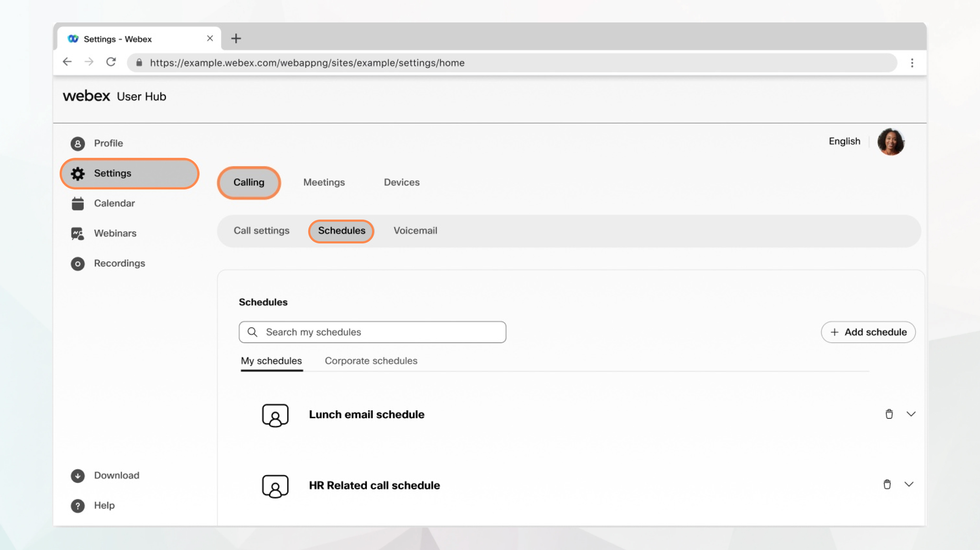Click the Profile icon in sidebar
The height and width of the screenshot is (550, 980).
coord(78,143)
